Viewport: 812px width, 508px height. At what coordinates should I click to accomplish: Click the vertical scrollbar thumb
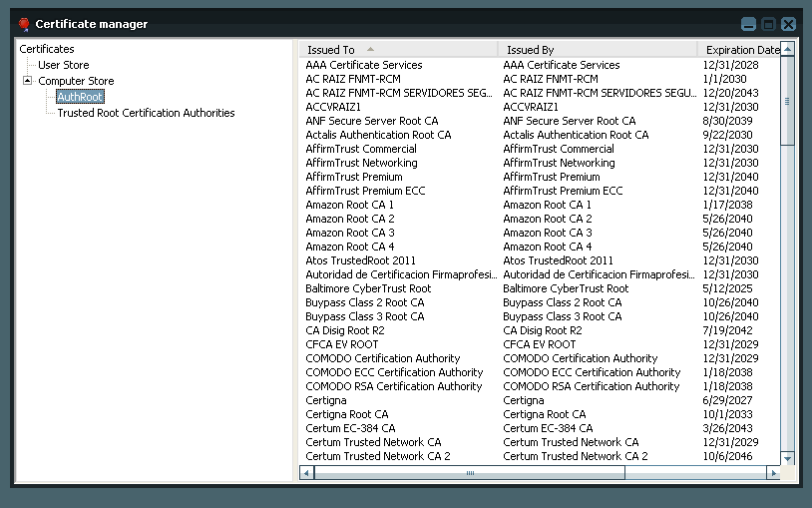click(787, 101)
